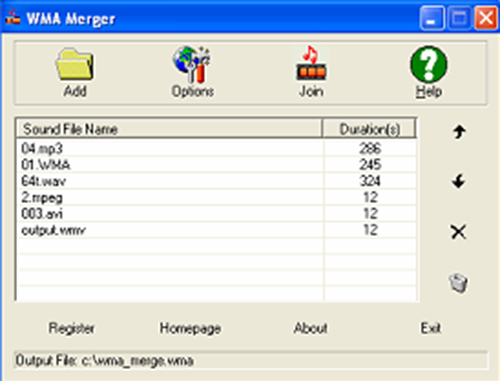Move selected file down with the arrow
This screenshot has width=500, height=381.
pyautogui.click(x=459, y=181)
